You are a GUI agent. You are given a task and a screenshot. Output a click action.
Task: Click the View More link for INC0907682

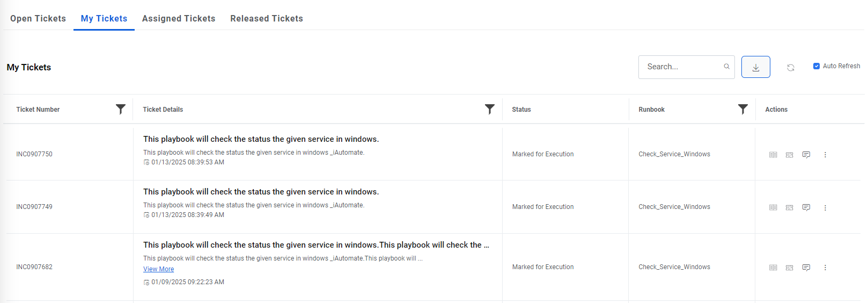coord(158,269)
